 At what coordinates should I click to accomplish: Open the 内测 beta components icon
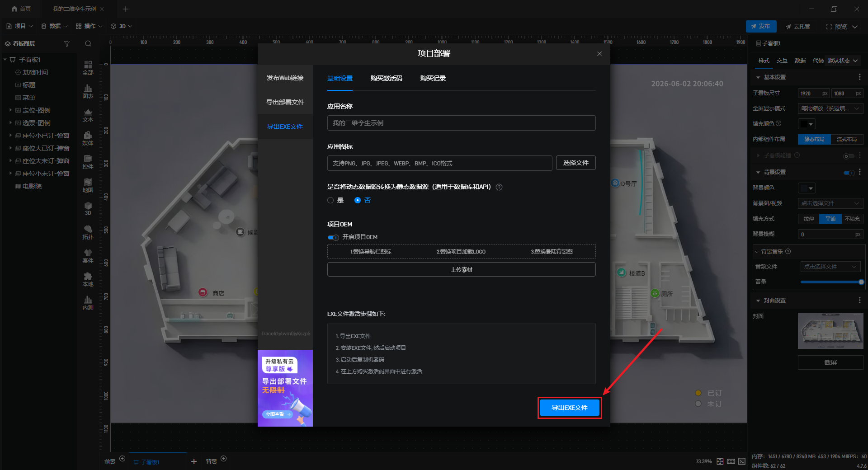[88, 303]
